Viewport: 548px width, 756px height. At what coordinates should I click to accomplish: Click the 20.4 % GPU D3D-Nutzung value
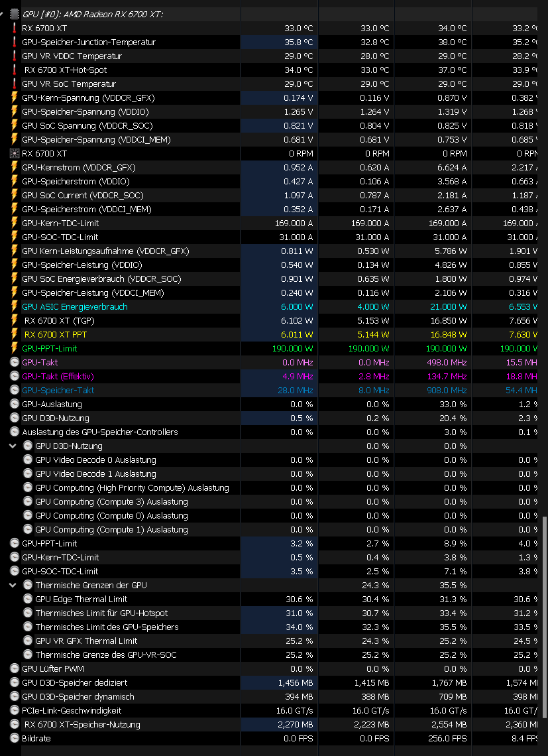(x=453, y=418)
